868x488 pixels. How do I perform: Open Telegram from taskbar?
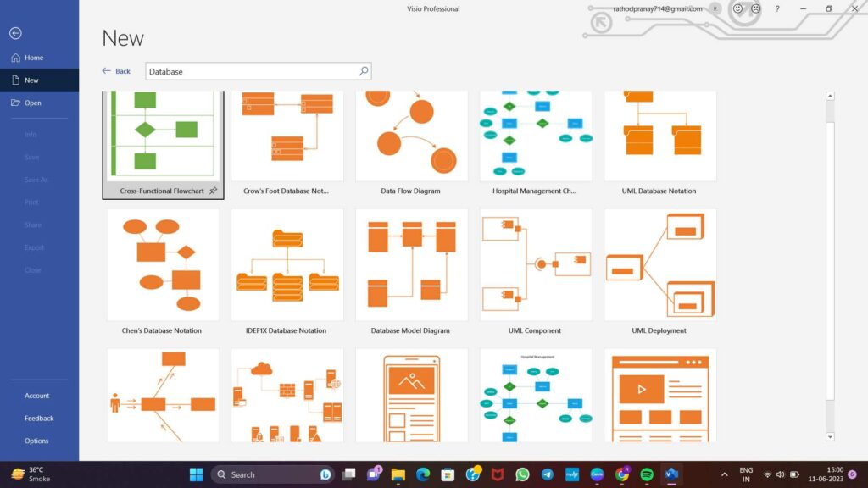pos(547,474)
